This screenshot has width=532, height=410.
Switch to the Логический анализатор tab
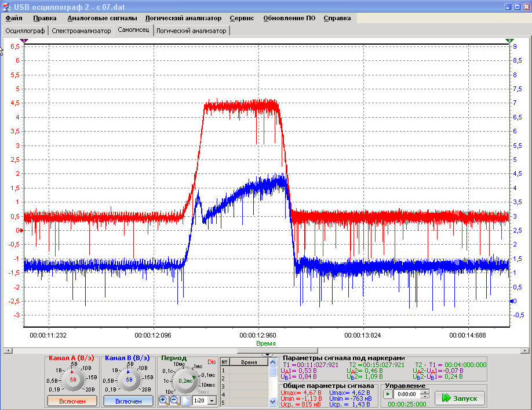click(x=191, y=31)
